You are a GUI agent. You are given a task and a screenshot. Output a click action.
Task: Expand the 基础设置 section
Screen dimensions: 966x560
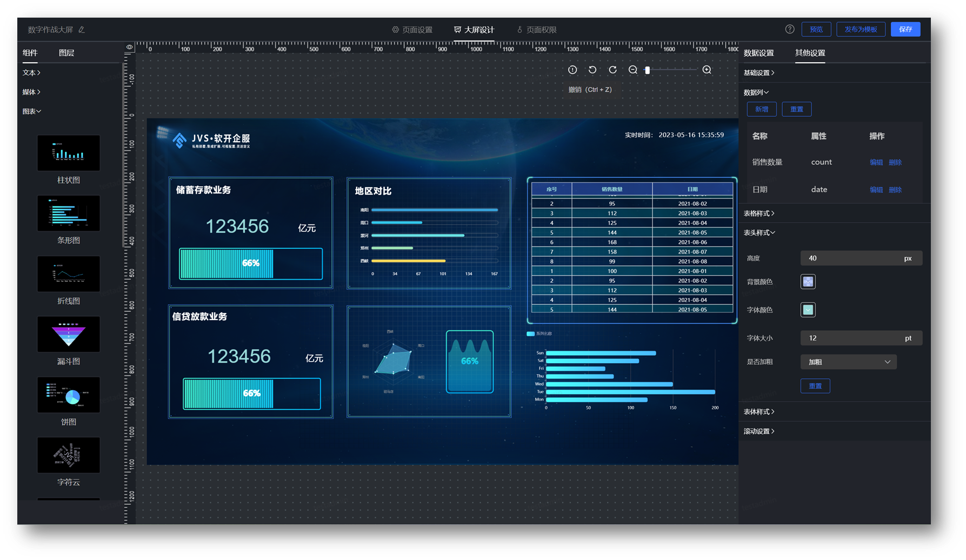pyautogui.click(x=758, y=72)
